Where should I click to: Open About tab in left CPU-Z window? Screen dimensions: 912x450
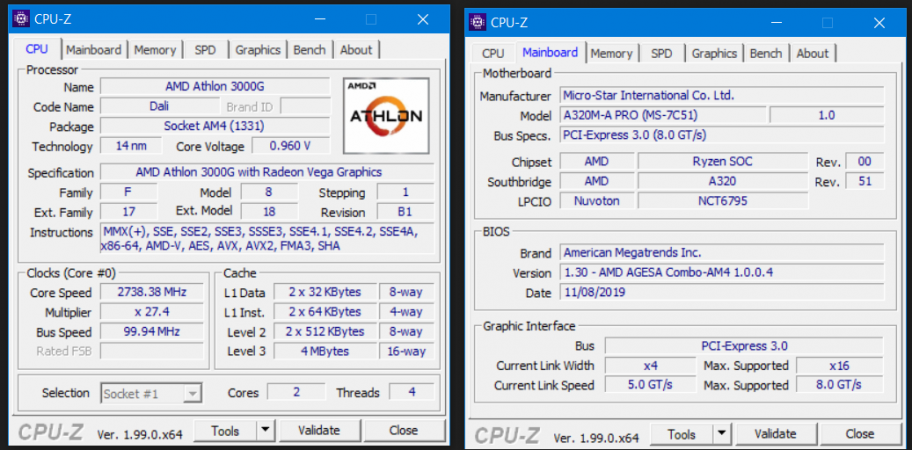(x=356, y=50)
